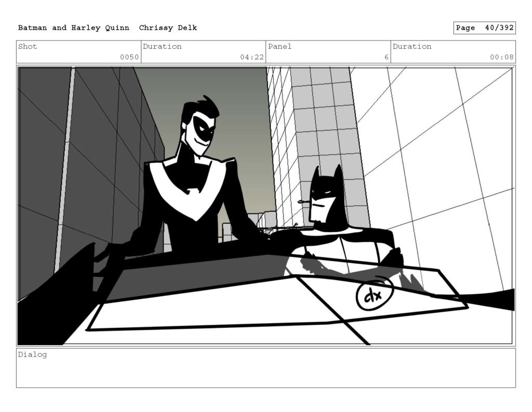This screenshot has width=532, height=412.
Task: Click the circled 'dx' mark on windshield
Action: (x=375, y=294)
